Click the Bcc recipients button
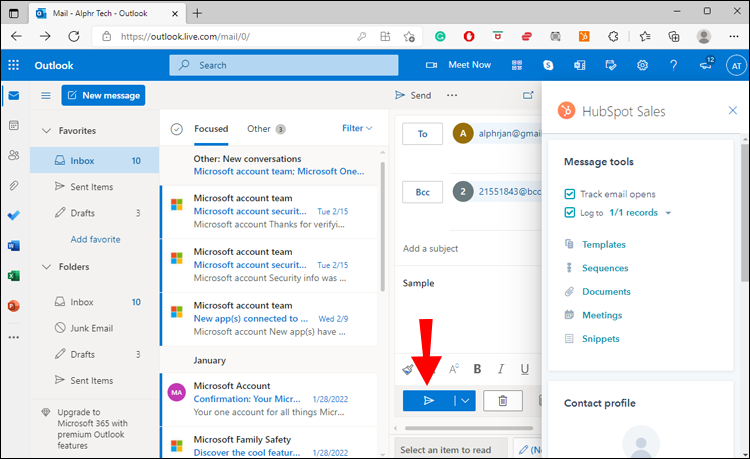 pyautogui.click(x=422, y=192)
